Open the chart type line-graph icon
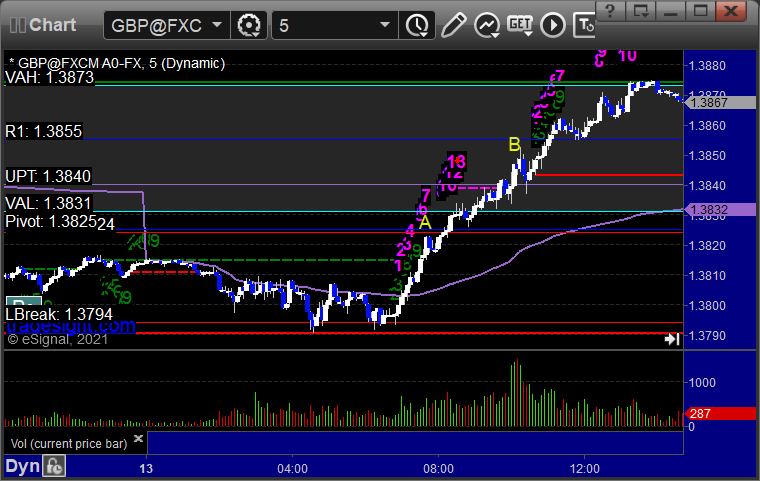Viewport: 760px width, 481px height. tap(487, 25)
